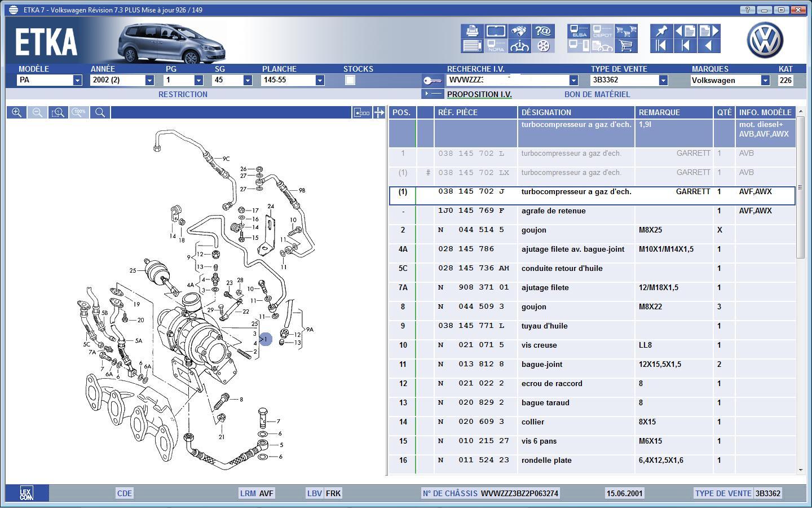
Task: Expand the MODÈLE dropdown
Action: [77, 80]
